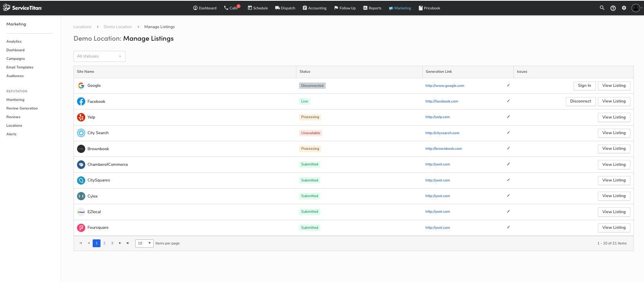Screen dimensions: 644x282
Task: Open Pricebook in the top navigation
Action: pos(429,8)
